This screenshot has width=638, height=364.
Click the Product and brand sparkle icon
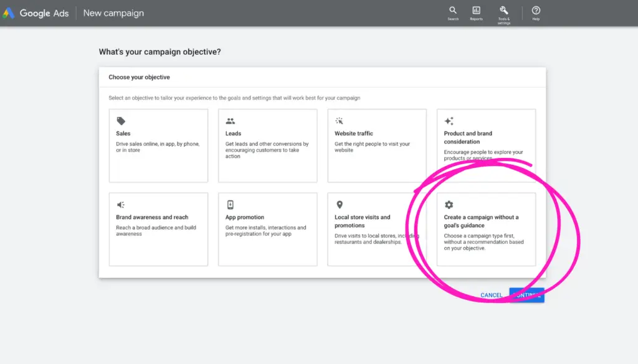(x=449, y=121)
